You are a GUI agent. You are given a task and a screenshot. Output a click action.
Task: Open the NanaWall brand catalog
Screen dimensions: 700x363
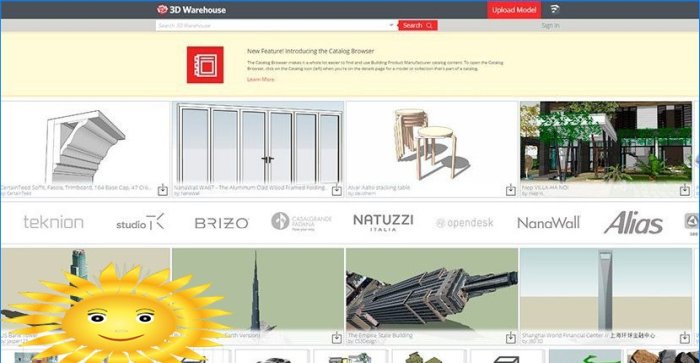[x=549, y=222]
